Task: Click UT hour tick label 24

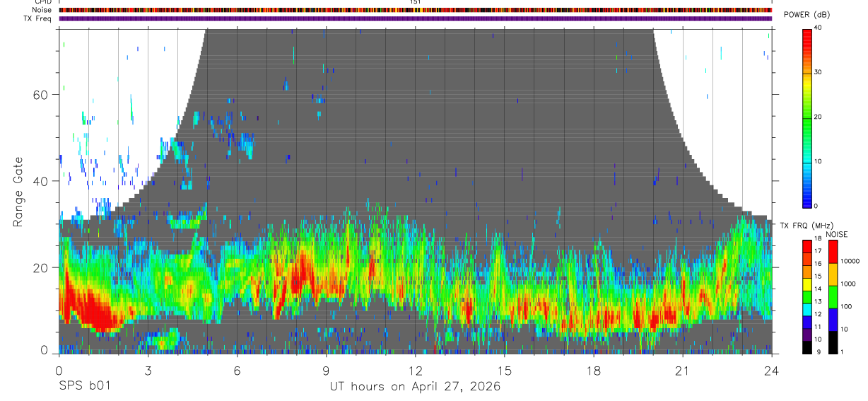Action: [772, 371]
